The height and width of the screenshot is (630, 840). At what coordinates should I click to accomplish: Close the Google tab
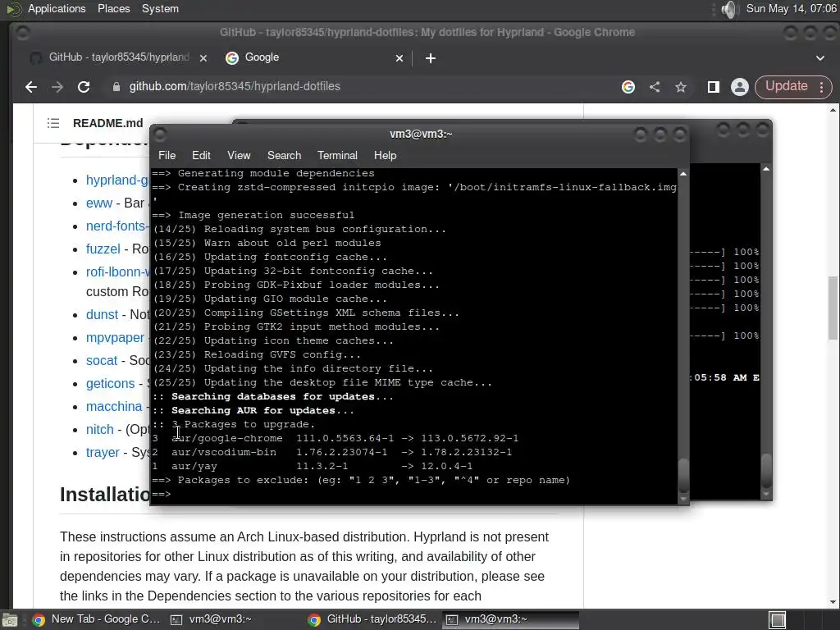(x=399, y=58)
